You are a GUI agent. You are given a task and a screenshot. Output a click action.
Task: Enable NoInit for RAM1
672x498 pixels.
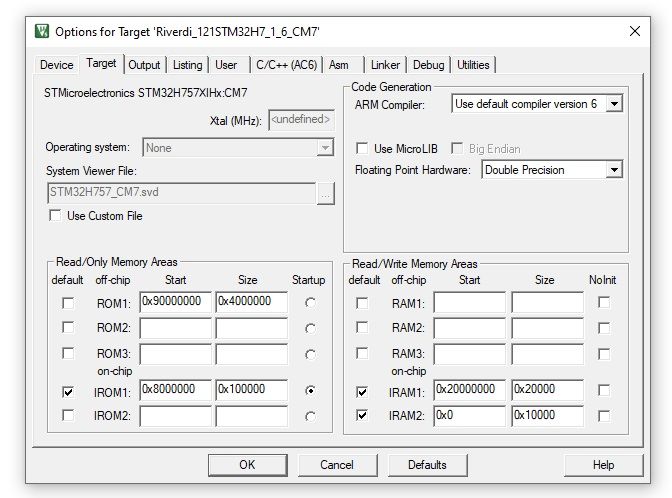click(604, 303)
